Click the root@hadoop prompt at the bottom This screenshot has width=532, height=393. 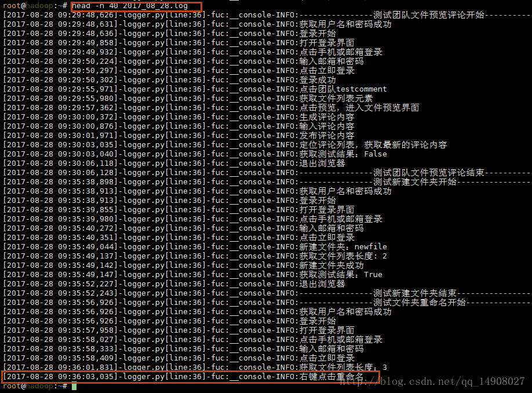pyautogui.click(x=35, y=386)
